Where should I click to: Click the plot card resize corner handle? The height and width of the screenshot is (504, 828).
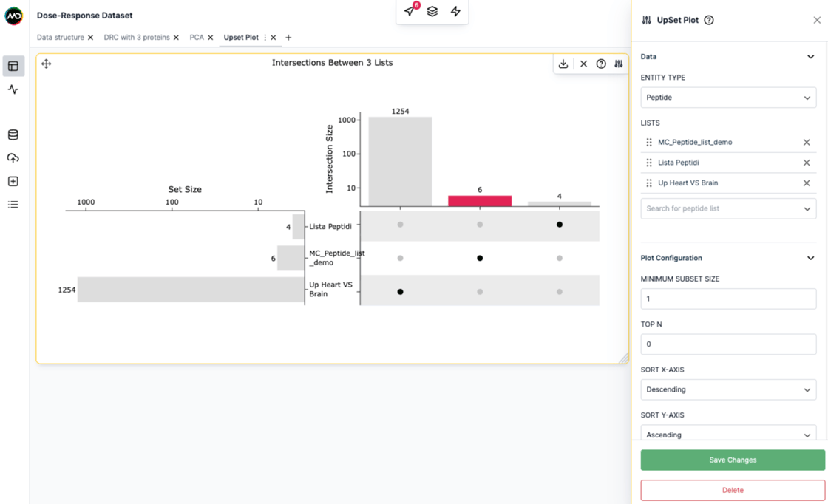coord(624,358)
